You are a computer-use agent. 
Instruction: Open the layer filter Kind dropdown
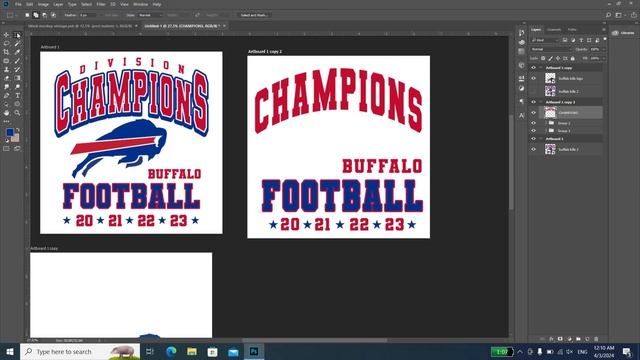pyautogui.click(x=545, y=40)
